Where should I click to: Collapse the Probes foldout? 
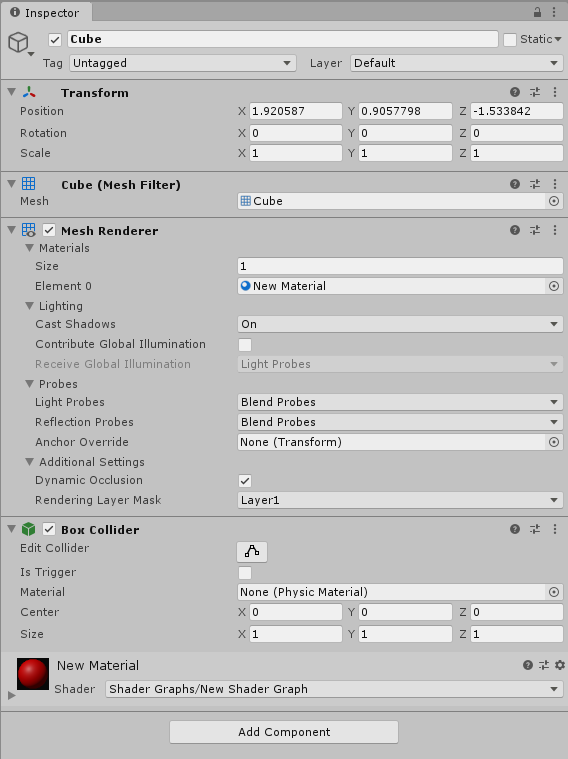[30, 384]
